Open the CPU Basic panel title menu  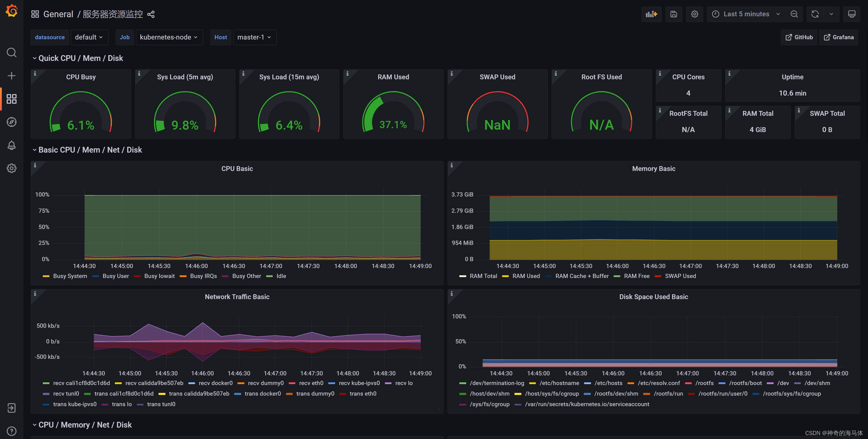click(237, 169)
